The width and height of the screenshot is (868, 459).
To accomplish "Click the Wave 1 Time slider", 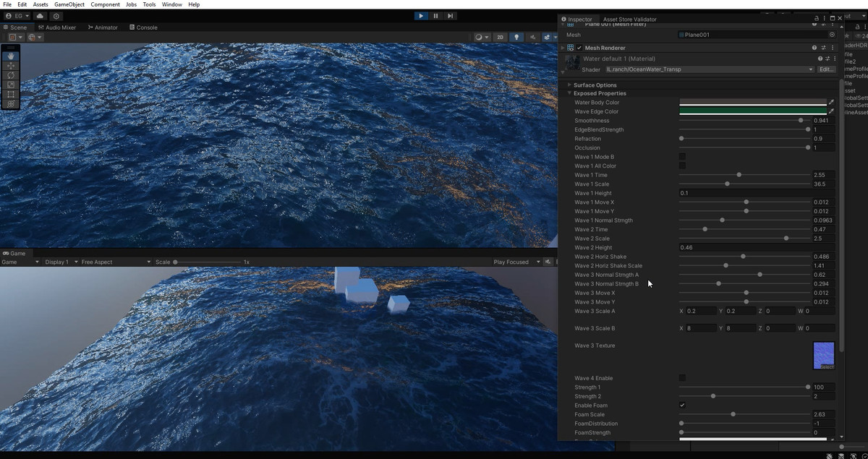I will point(744,175).
